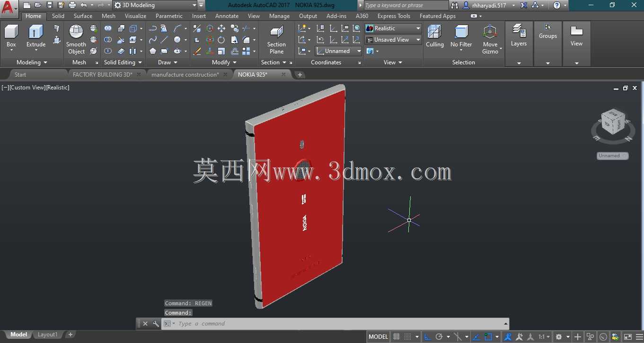
Task: Expand the Draw panel
Action: (x=168, y=62)
